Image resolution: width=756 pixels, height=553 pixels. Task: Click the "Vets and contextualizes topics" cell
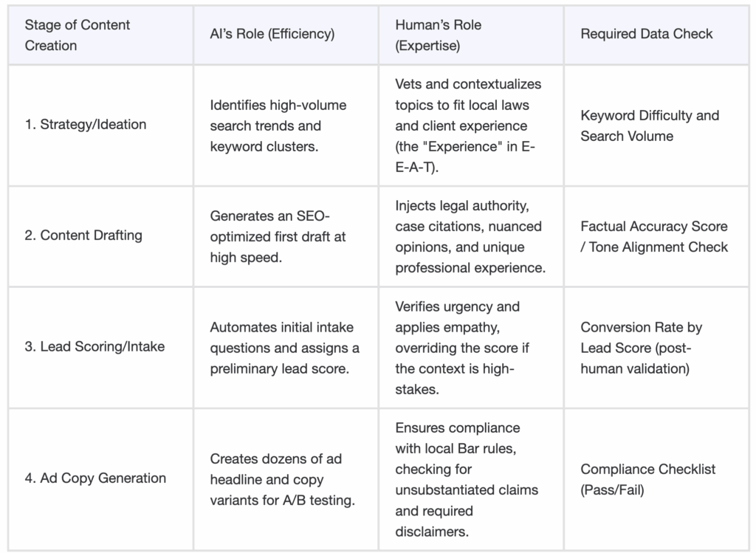pyautogui.click(x=467, y=126)
